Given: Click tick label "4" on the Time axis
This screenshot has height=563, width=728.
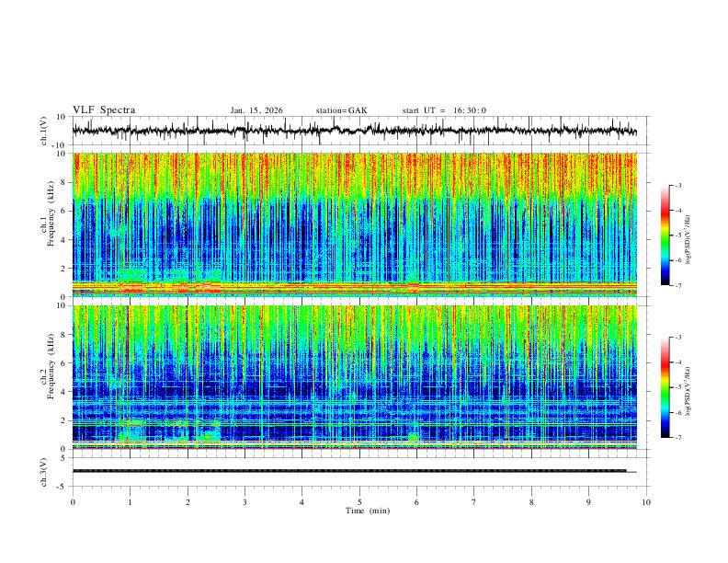Looking at the screenshot, I should [x=302, y=502].
